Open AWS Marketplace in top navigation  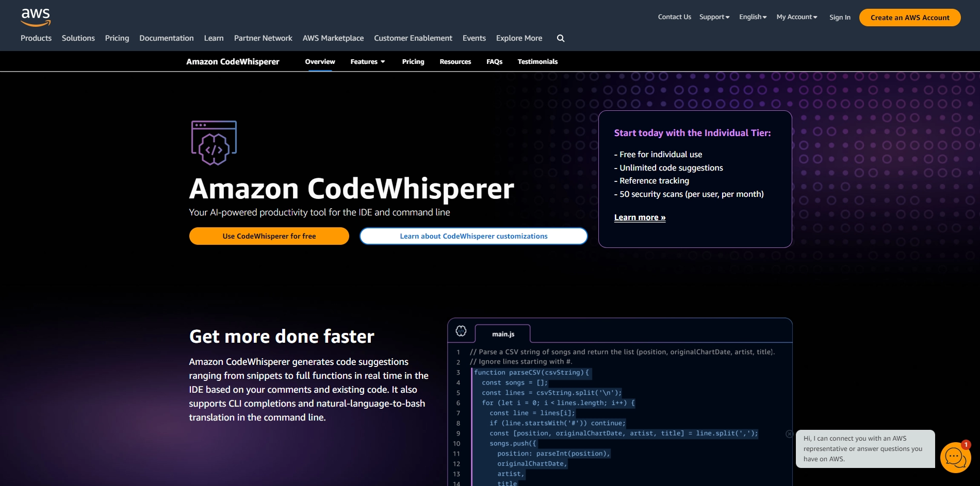pos(333,38)
